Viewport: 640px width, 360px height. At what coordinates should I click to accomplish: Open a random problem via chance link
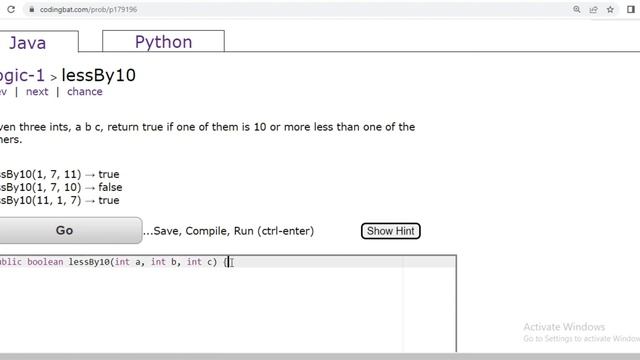(x=85, y=92)
